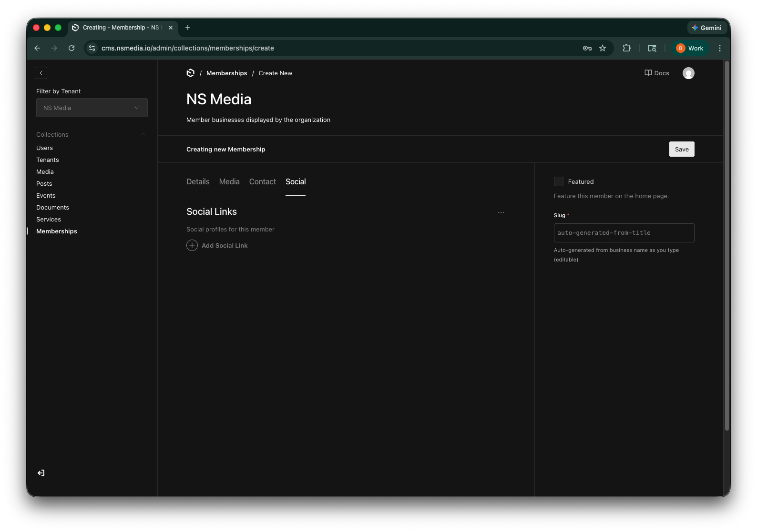Switch to the Contact tab
The image size is (757, 532).
[263, 181]
